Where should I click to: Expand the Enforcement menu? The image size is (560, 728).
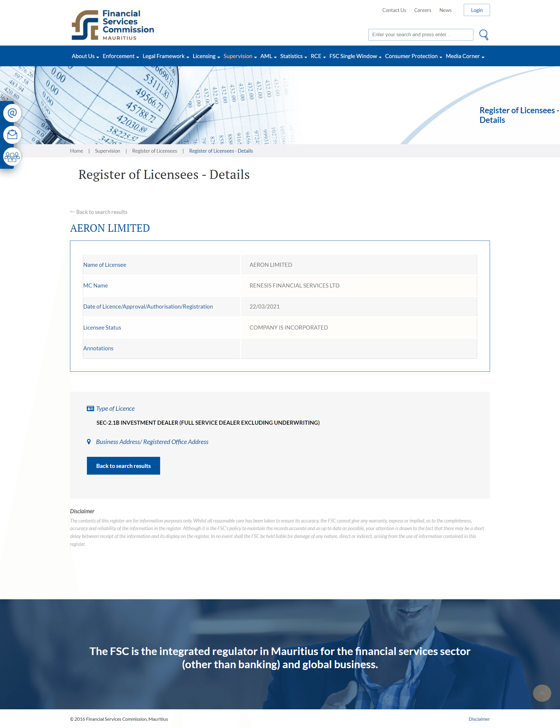(120, 56)
